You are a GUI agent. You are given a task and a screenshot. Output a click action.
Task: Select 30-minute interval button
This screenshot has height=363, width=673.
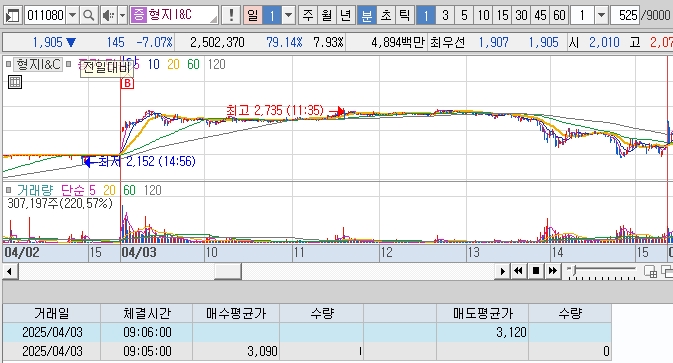tap(521, 15)
